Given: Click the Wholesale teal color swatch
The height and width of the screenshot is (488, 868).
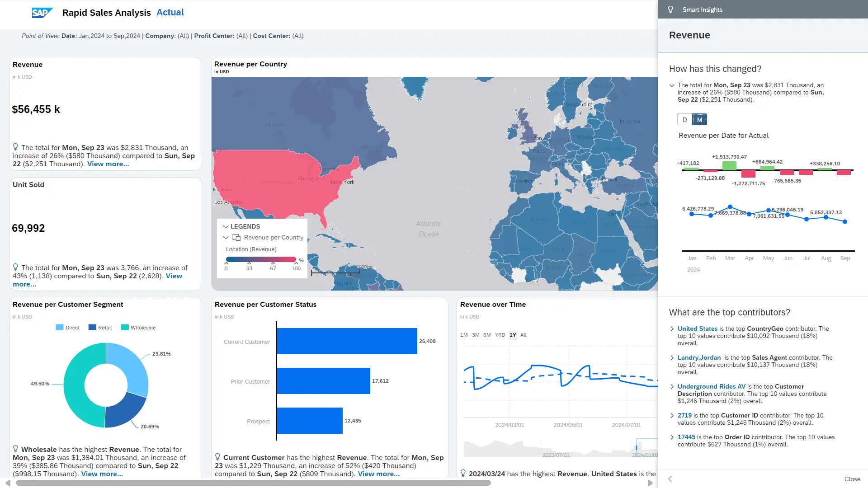Looking at the screenshot, I should [125, 328].
